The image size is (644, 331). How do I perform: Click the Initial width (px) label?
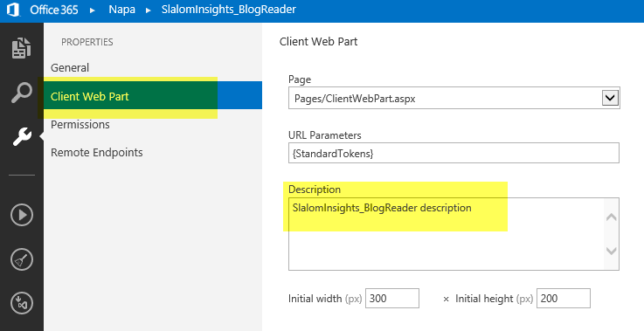click(325, 299)
